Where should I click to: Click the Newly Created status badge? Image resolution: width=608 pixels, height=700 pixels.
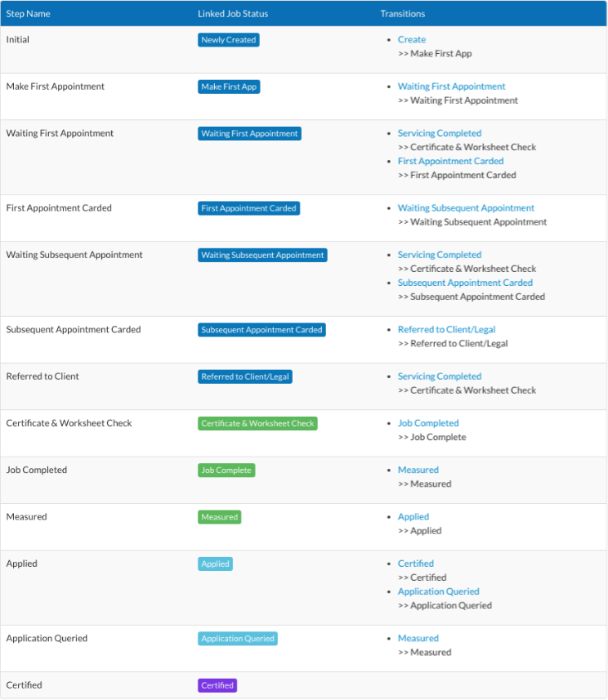pyautogui.click(x=228, y=40)
